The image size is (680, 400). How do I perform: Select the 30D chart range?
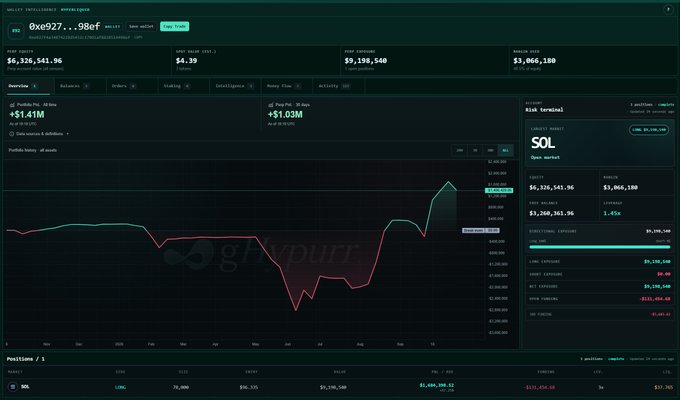[490, 151]
